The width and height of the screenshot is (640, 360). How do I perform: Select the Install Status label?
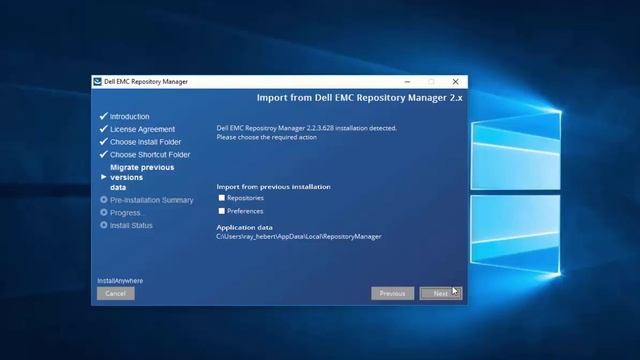point(131,226)
